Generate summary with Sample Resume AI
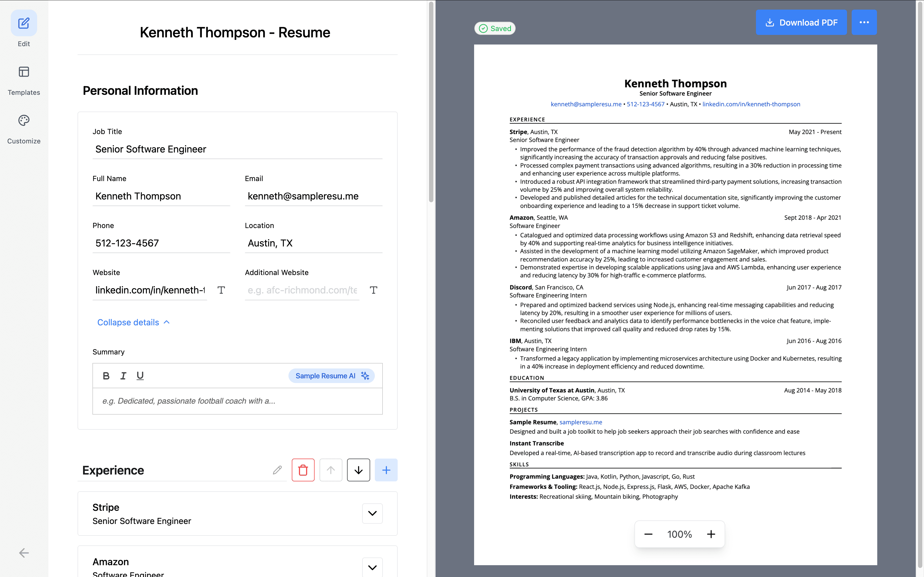The height and width of the screenshot is (577, 924). [331, 376]
